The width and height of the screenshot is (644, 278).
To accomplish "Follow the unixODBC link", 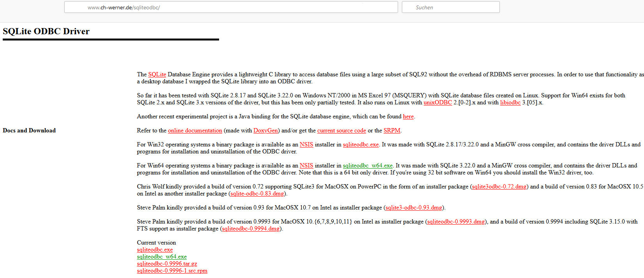I will coord(438,102).
